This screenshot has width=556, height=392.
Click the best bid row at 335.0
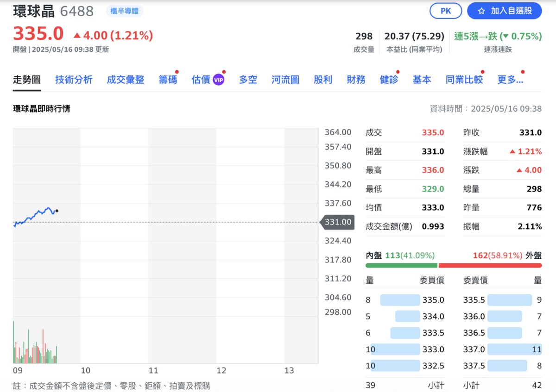click(405, 299)
